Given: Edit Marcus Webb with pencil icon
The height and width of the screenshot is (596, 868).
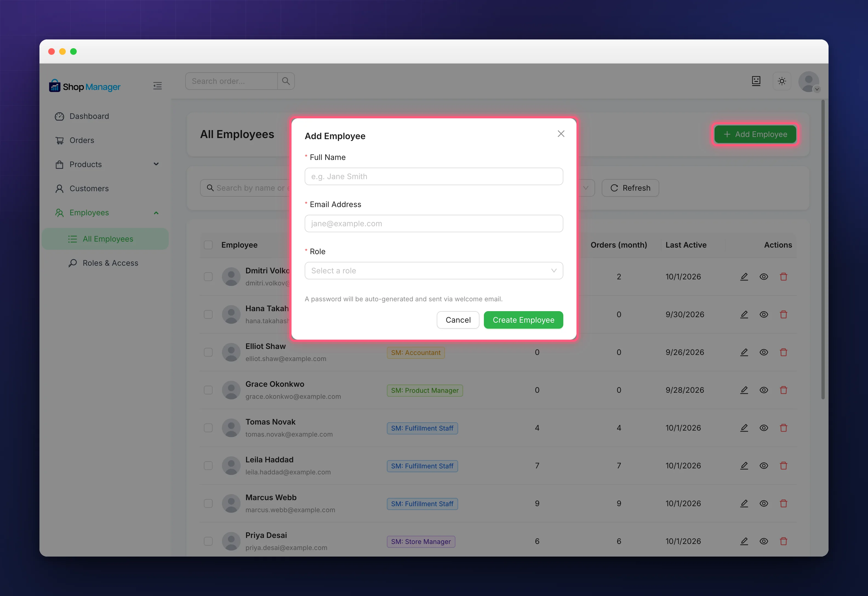Looking at the screenshot, I should pos(744,503).
